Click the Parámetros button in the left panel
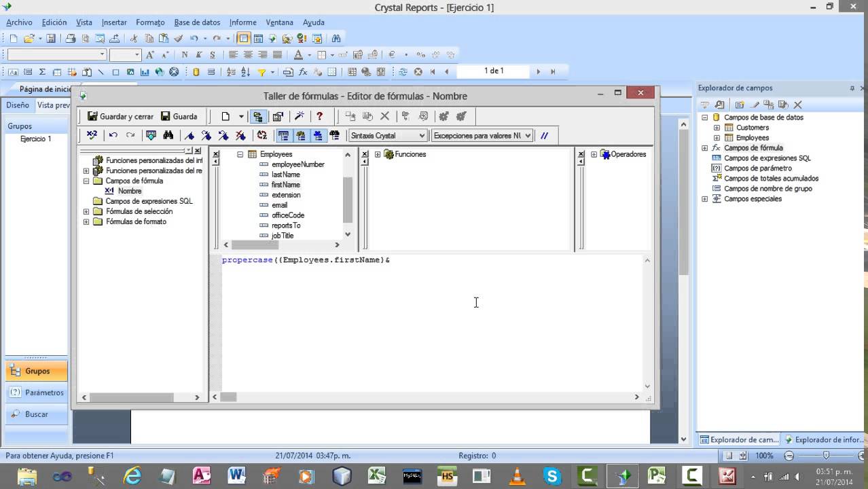 click(x=37, y=393)
